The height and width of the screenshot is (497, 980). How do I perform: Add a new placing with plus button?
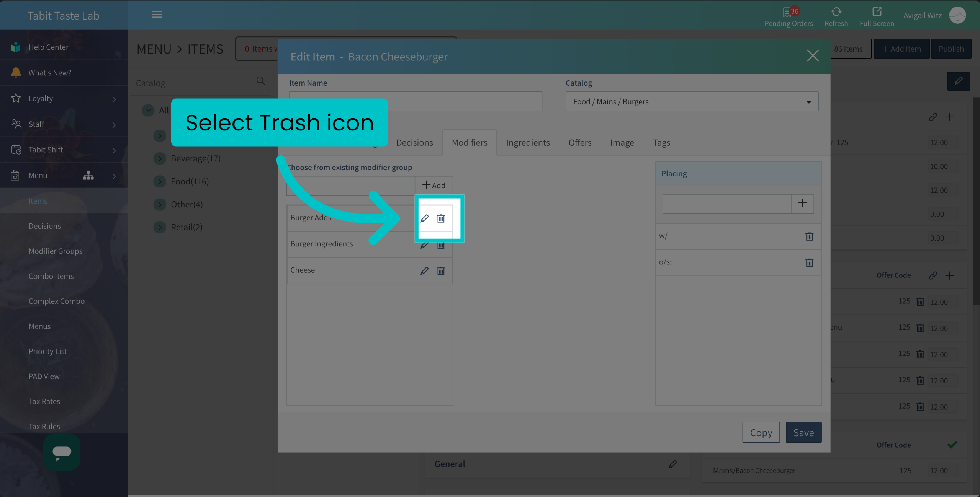tap(802, 203)
